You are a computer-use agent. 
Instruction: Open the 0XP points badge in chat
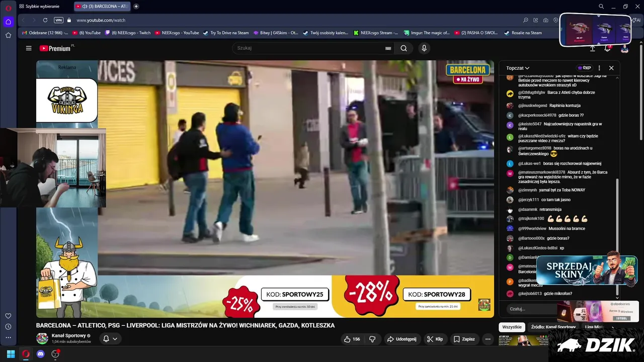[x=584, y=68]
